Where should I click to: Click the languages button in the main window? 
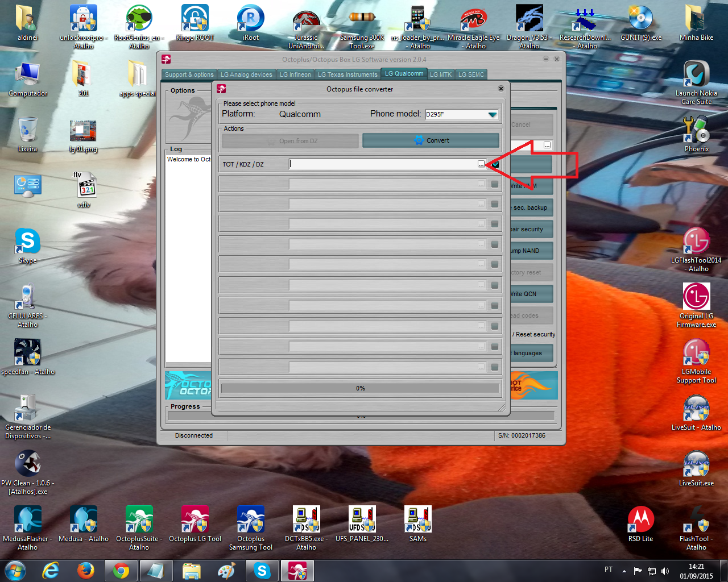tap(531, 353)
